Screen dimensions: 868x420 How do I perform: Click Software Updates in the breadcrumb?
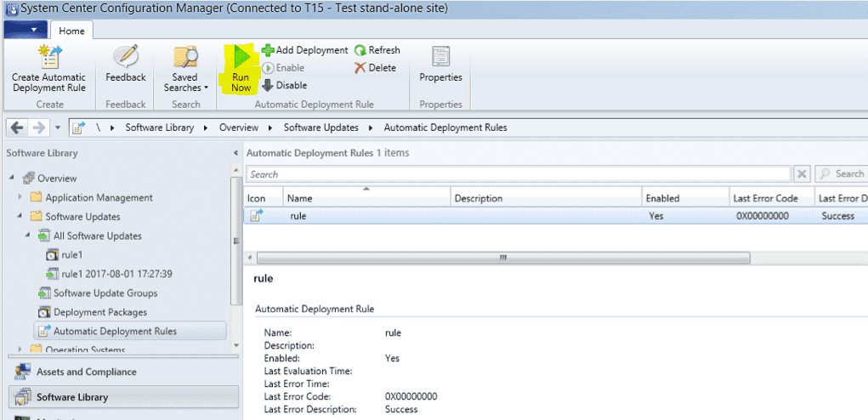(x=321, y=128)
